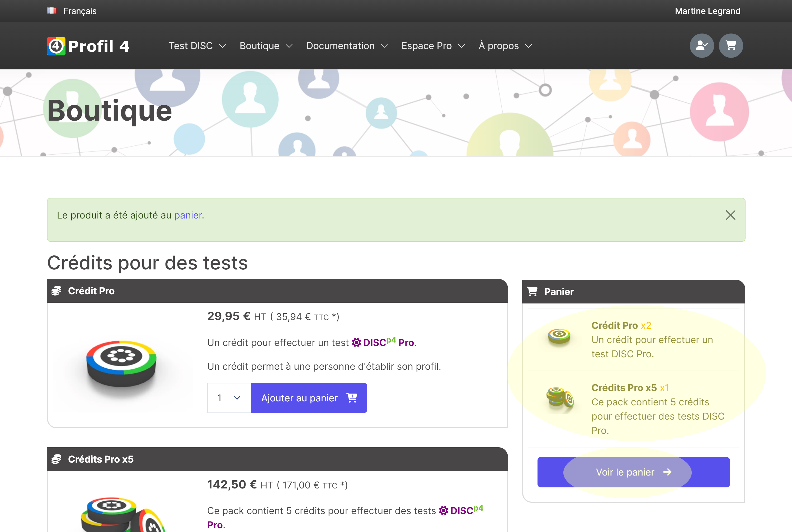Click the Boutique page title
Image resolution: width=792 pixels, height=532 pixels.
point(110,111)
